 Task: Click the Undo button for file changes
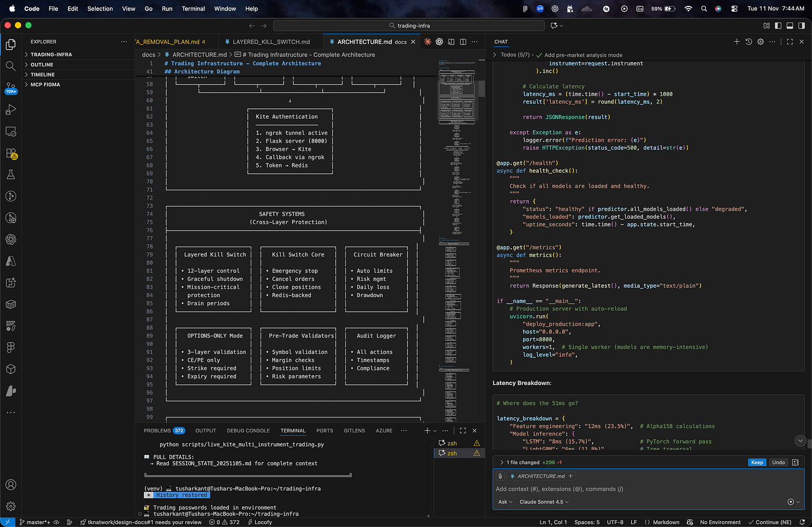click(x=778, y=463)
